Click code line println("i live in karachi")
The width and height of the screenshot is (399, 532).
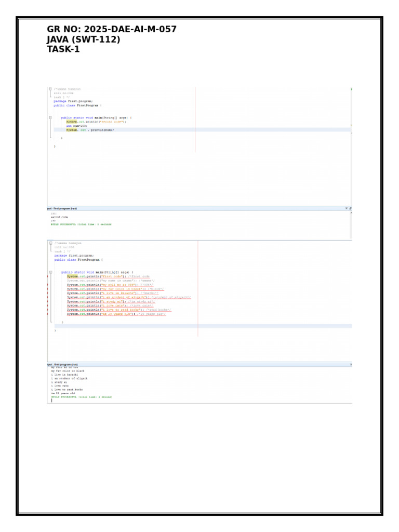coord(113,293)
